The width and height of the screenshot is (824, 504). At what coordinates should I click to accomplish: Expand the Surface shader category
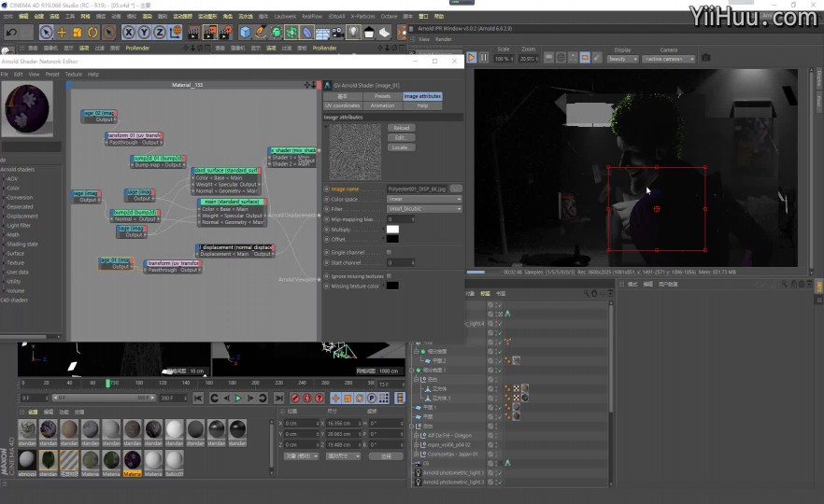[x=15, y=254]
